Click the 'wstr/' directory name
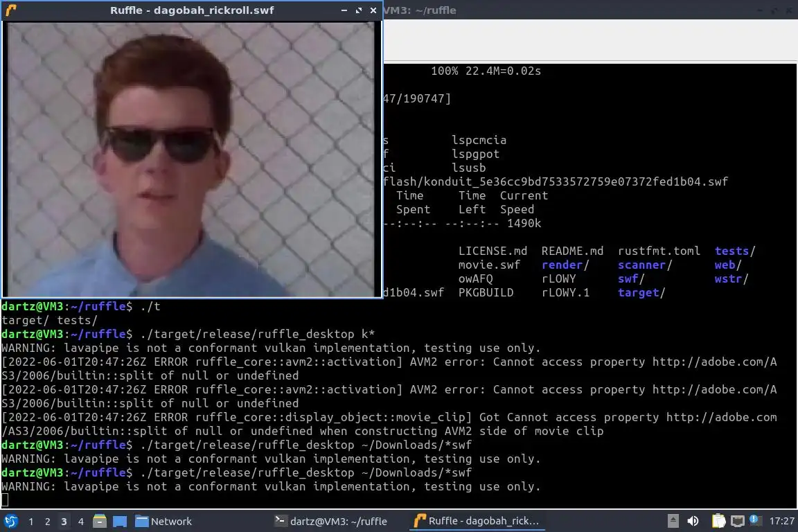Screen dimensions: 798x532 pyautogui.click(x=731, y=279)
